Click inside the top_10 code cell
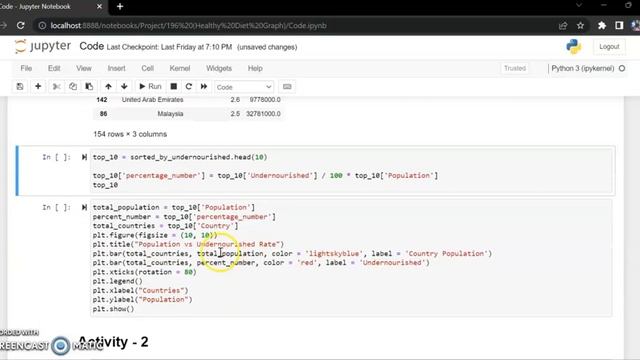 pyautogui.click(x=351, y=171)
